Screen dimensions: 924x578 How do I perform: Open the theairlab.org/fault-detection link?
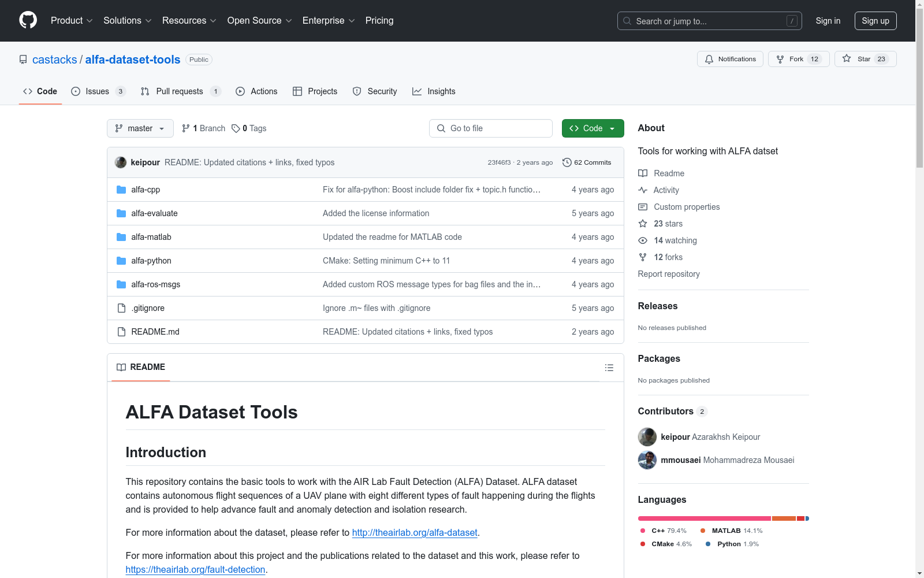[195, 569]
